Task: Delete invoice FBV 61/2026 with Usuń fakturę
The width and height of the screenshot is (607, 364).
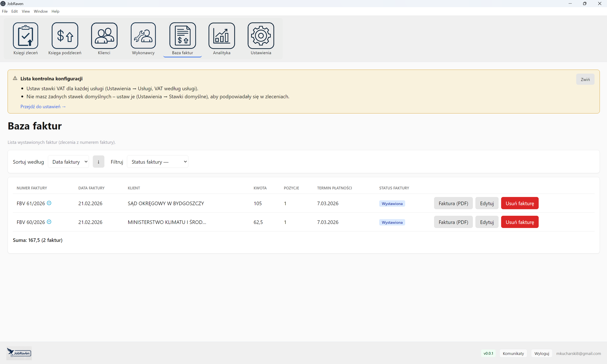Action: click(x=519, y=203)
